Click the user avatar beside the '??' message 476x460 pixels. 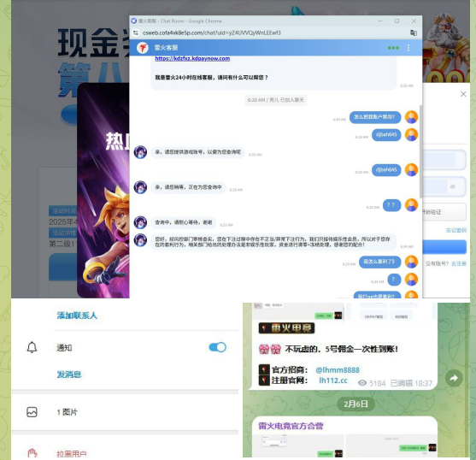tap(411, 205)
